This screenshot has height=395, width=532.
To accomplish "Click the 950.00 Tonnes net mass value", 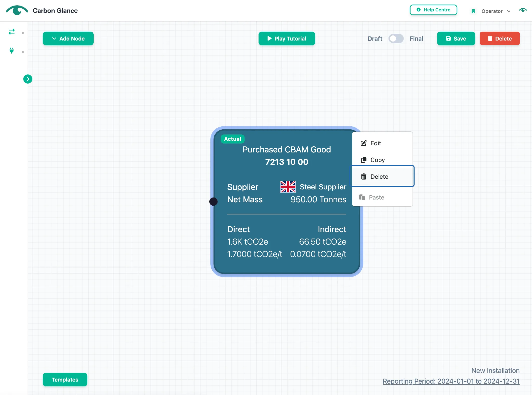I will tap(318, 200).
